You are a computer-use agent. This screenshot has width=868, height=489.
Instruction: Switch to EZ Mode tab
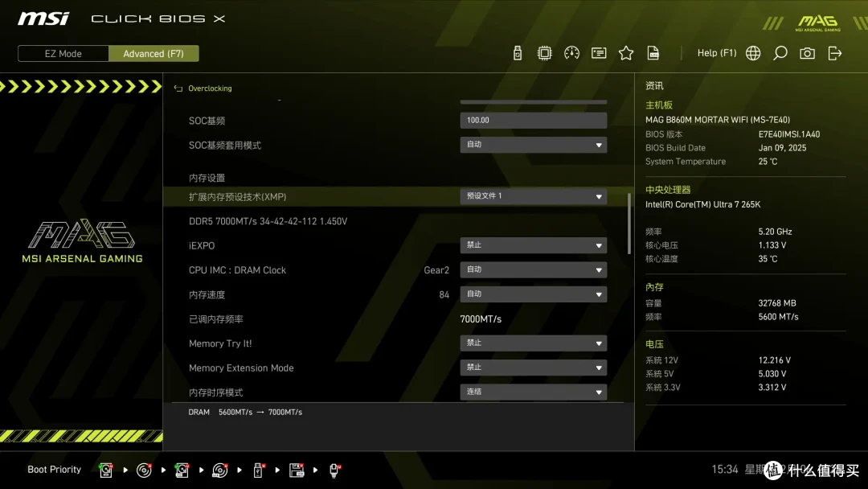click(63, 54)
